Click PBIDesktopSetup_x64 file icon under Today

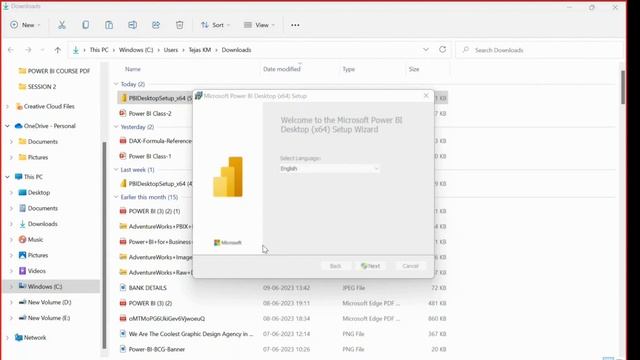click(123, 98)
